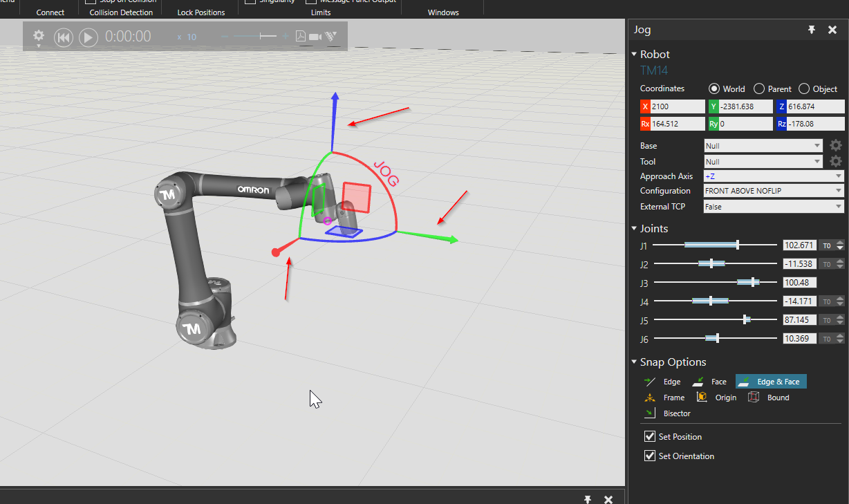Open the Base settings gear icon
Image resolution: width=849 pixels, height=504 pixels.
[836, 146]
